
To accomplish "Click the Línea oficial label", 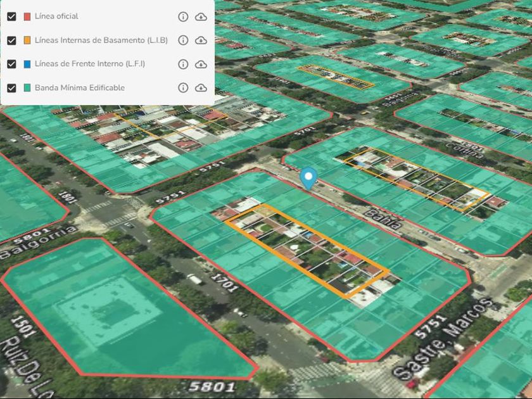I will pyautogui.click(x=56, y=16).
